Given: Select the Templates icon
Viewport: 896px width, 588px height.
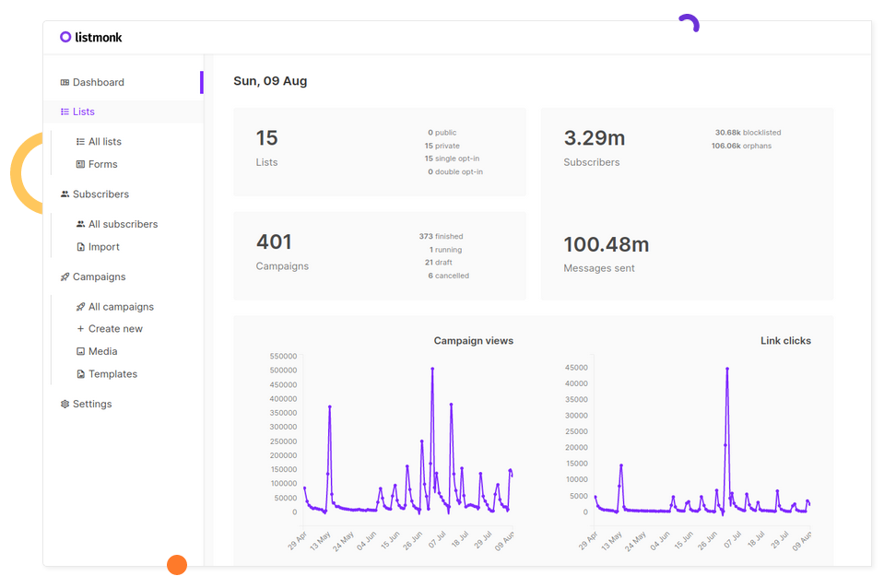Looking at the screenshot, I should coord(80,373).
